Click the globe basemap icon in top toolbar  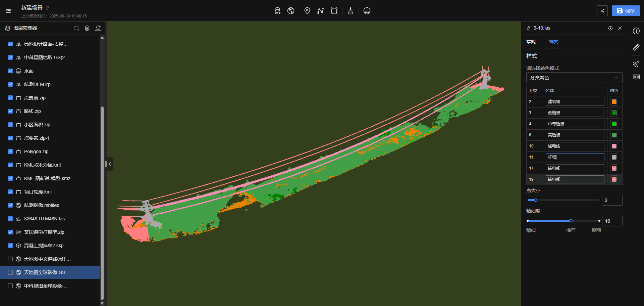pyautogui.click(x=291, y=11)
